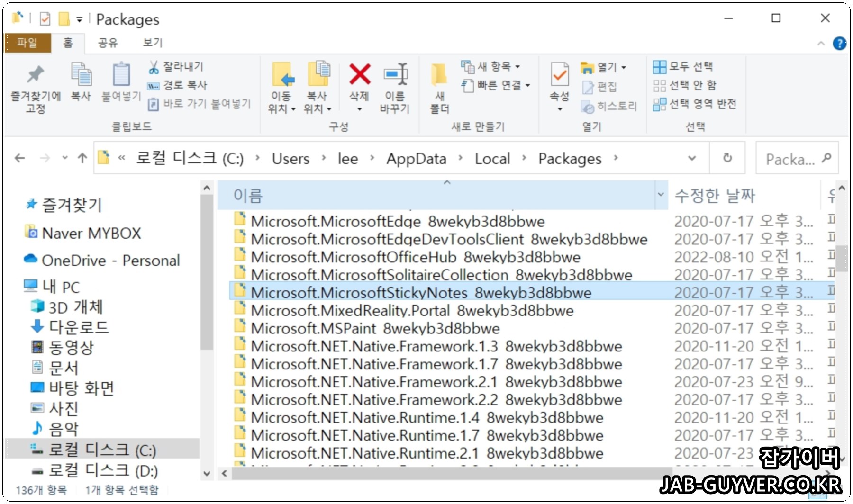This screenshot has height=504, width=853.
Task: Navigate to lee in address bar
Action: pyautogui.click(x=348, y=159)
